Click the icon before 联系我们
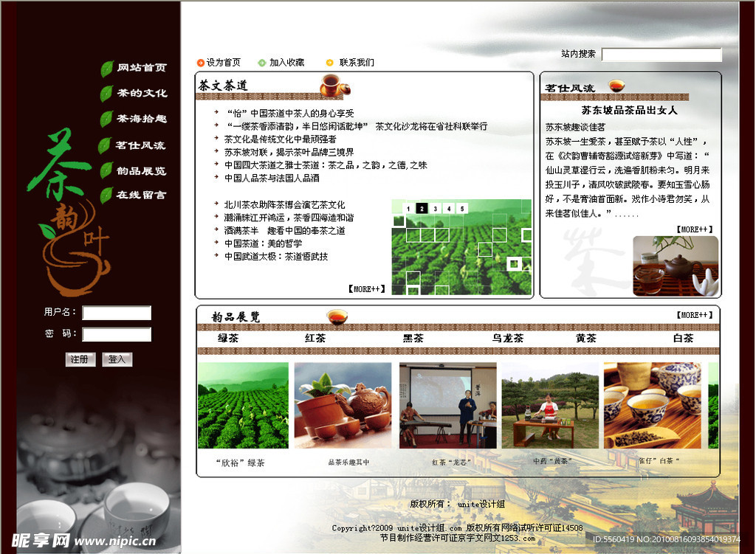This screenshot has height=554, width=756. 329,62
